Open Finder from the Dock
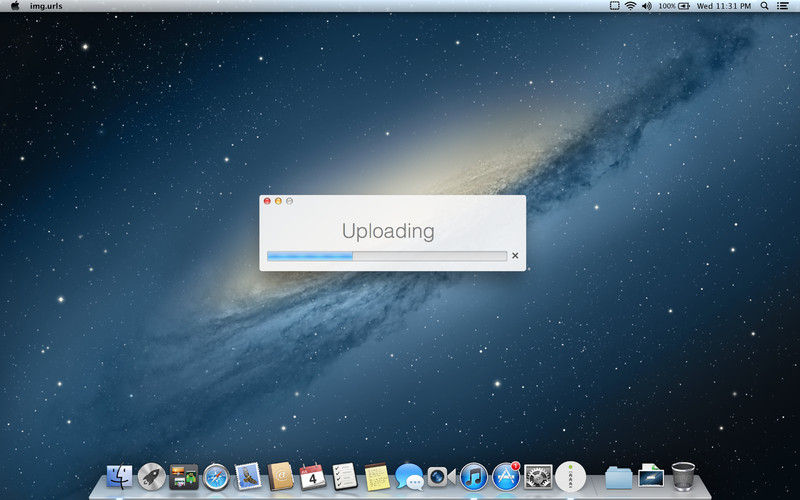Viewport: 800px width, 500px height. click(119, 477)
